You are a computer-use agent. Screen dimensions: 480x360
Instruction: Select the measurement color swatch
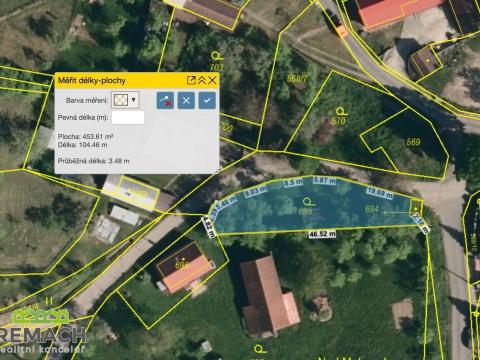point(120,100)
